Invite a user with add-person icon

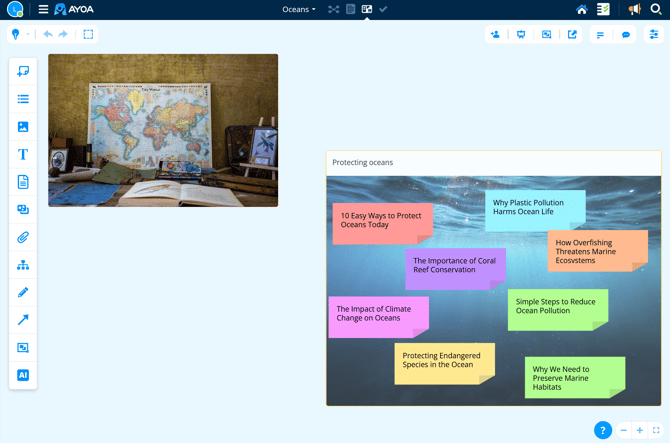point(495,35)
